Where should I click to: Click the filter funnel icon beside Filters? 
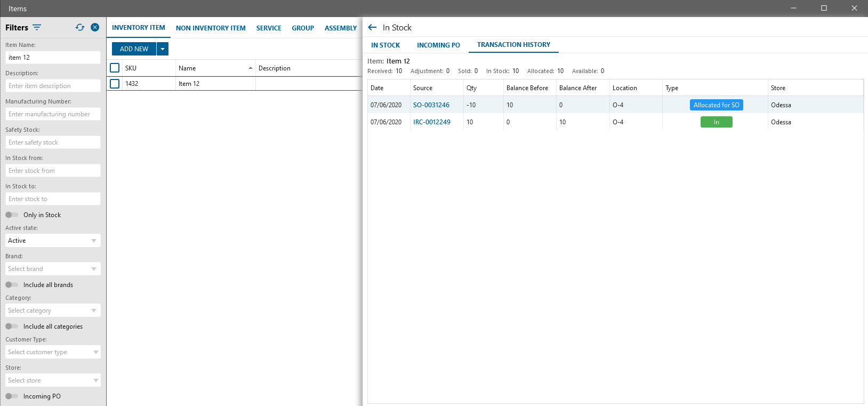coord(37,27)
